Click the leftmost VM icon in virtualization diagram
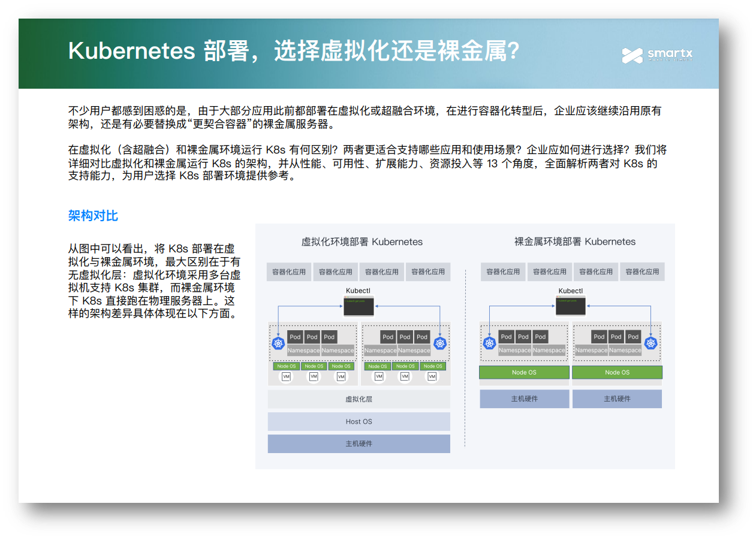The height and width of the screenshot is (540, 756). pos(286,377)
